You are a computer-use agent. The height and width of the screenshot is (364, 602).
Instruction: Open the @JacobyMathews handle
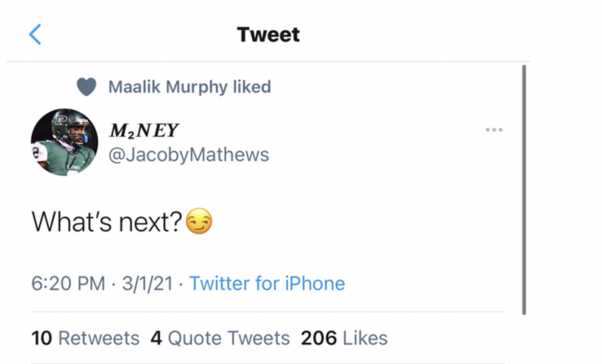pos(188,155)
